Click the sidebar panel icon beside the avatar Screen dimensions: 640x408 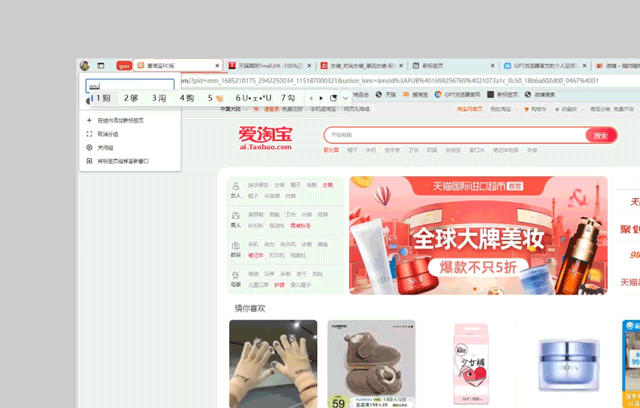(x=100, y=65)
